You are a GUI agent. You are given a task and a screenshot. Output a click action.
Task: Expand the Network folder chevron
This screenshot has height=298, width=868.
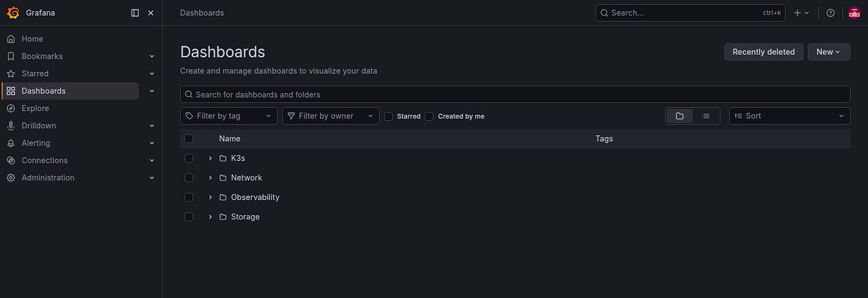(210, 178)
